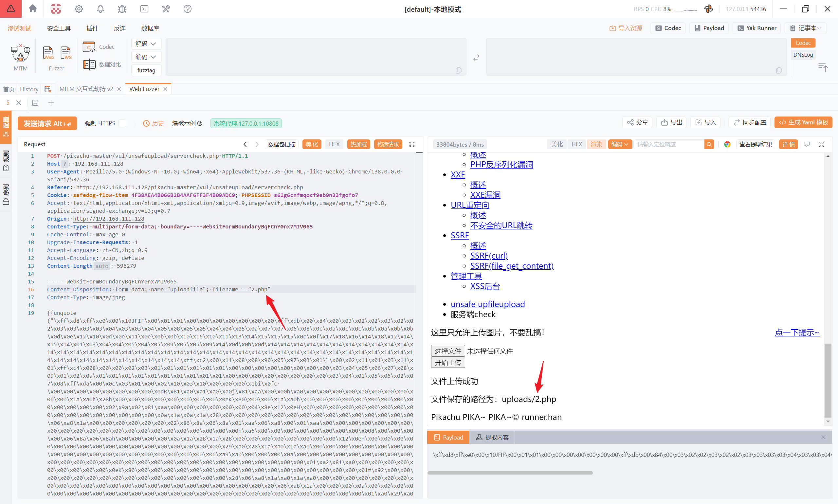The image size is (838, 504).
Task: Toggle the 强制 HTTPS switch
Action: (122, 123)
